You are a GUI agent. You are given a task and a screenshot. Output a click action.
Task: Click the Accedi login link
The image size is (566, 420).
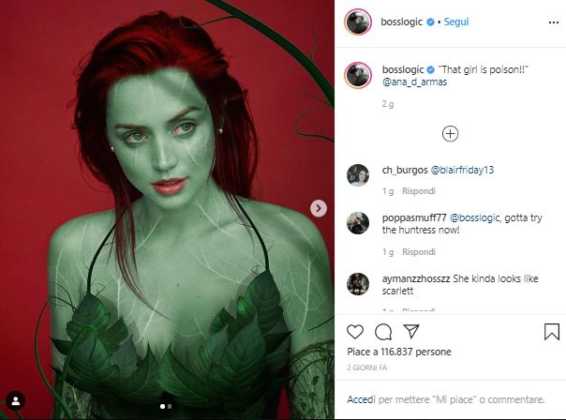[x=361, y=399]
